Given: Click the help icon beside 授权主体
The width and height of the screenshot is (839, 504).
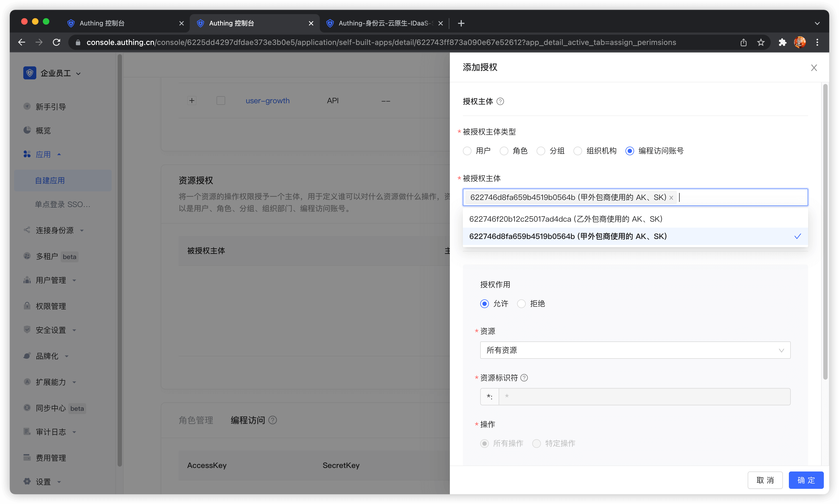Looking at the screenshot, I should 500,101.
